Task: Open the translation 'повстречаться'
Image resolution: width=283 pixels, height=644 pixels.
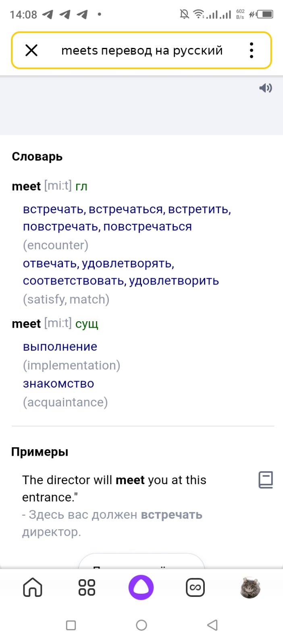Action: [148, 227]
